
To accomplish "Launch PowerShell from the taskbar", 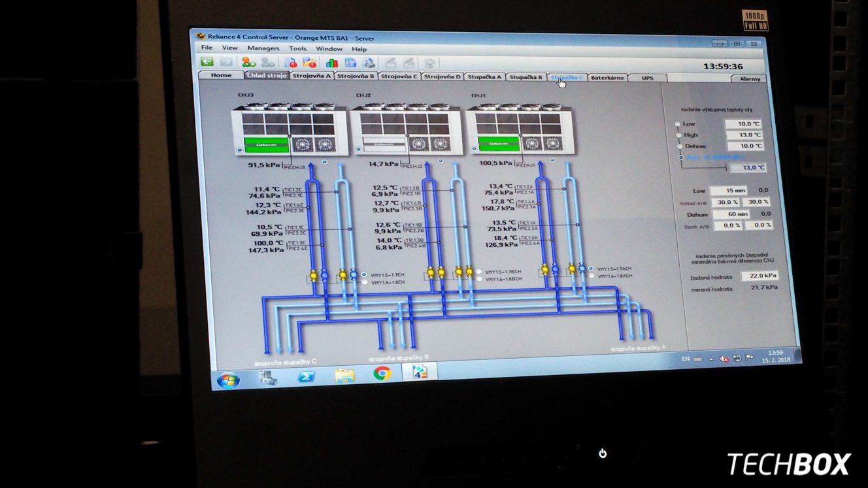I will [x=307, y=376].
